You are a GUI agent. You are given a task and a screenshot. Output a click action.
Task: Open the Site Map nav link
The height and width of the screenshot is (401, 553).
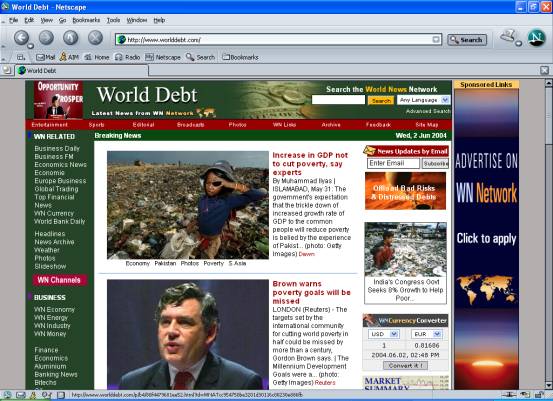426,124
